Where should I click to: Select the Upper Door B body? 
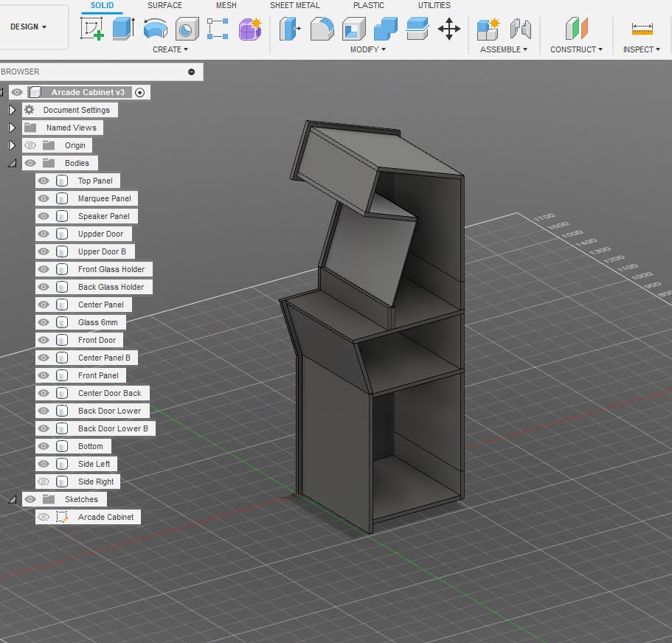click(x=102, y=251)
